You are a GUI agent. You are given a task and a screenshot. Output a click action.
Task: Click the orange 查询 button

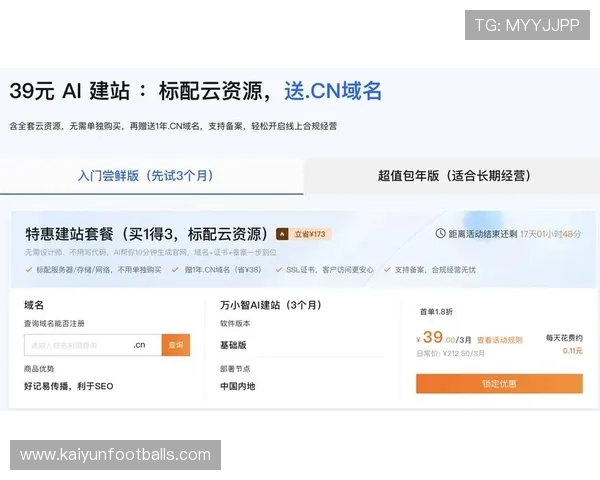(x=176, y=345)
